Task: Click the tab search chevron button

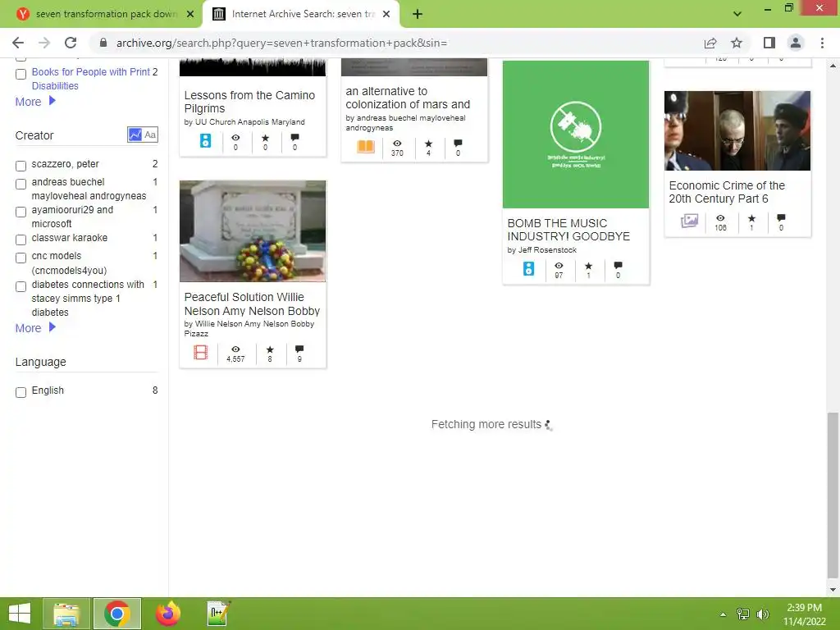Action: [737, 14]
